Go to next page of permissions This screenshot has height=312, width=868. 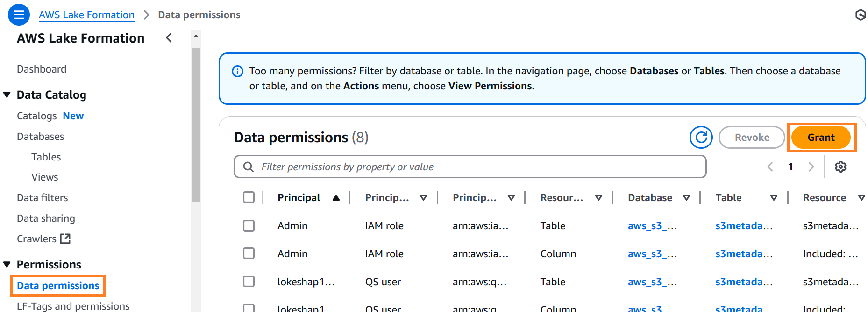pos(811,167)
